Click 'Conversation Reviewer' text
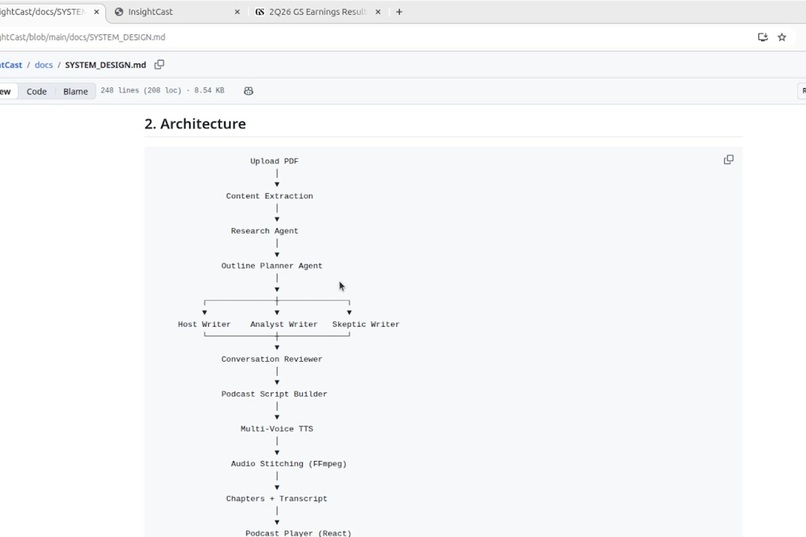The height and width of the screenshot is (537, 806). coord(271,359)
